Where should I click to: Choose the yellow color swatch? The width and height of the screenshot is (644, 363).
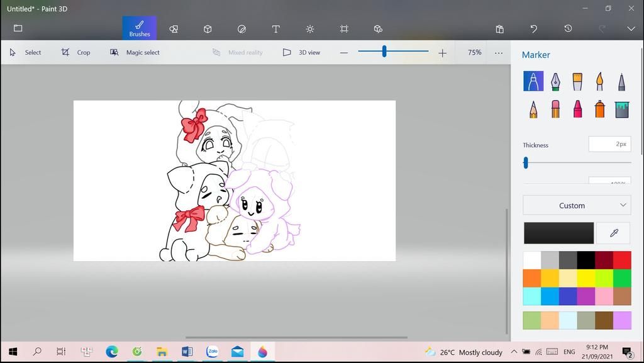(x=586, y=279)
